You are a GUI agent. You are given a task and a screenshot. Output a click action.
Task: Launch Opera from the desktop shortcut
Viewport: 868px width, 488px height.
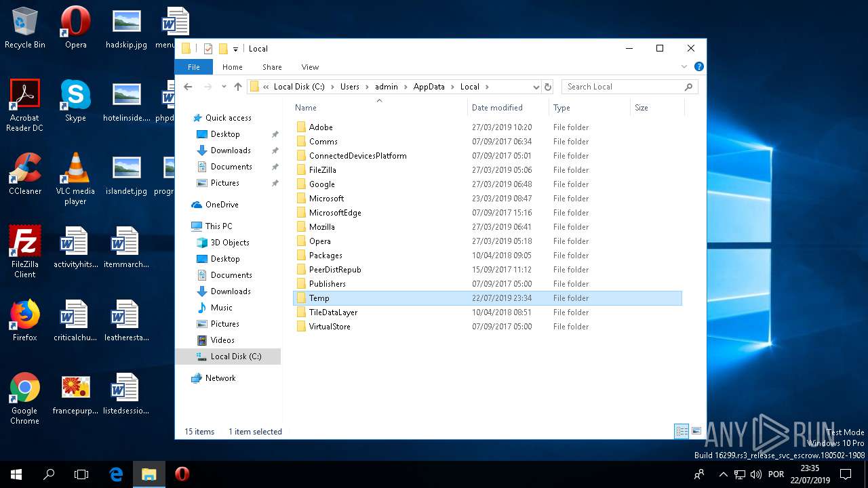pyautogui.click(x=75, y=28)
